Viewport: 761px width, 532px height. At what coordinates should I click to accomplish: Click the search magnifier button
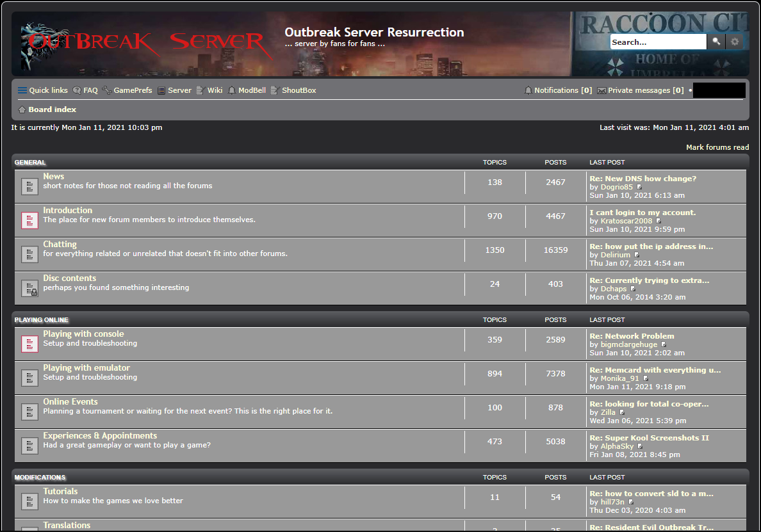(716, 42)
